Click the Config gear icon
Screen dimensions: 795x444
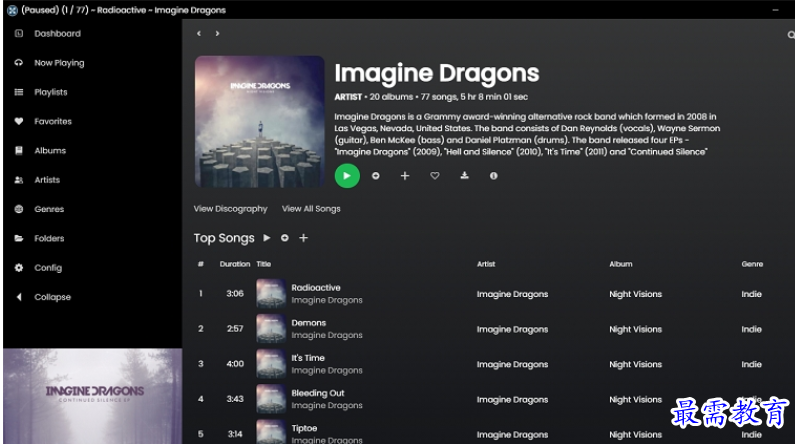(x=19, y=268)
